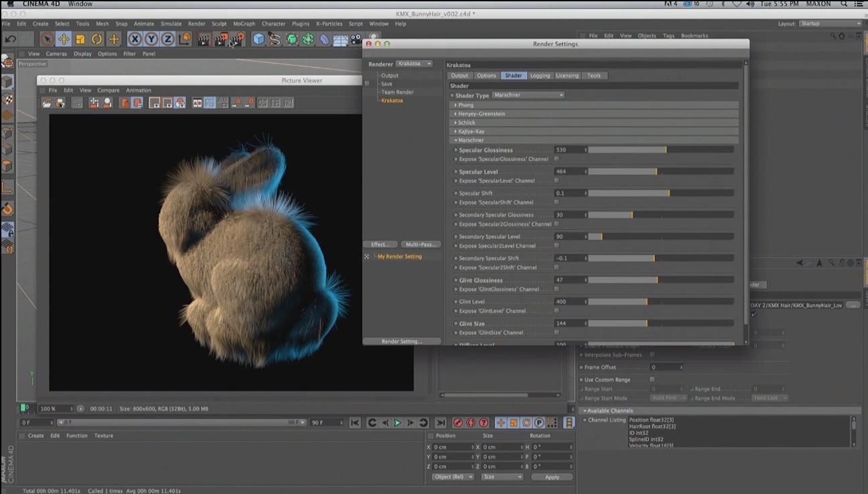
Task: Click the Undo arrow icon
Action: (x=10, y=39)
